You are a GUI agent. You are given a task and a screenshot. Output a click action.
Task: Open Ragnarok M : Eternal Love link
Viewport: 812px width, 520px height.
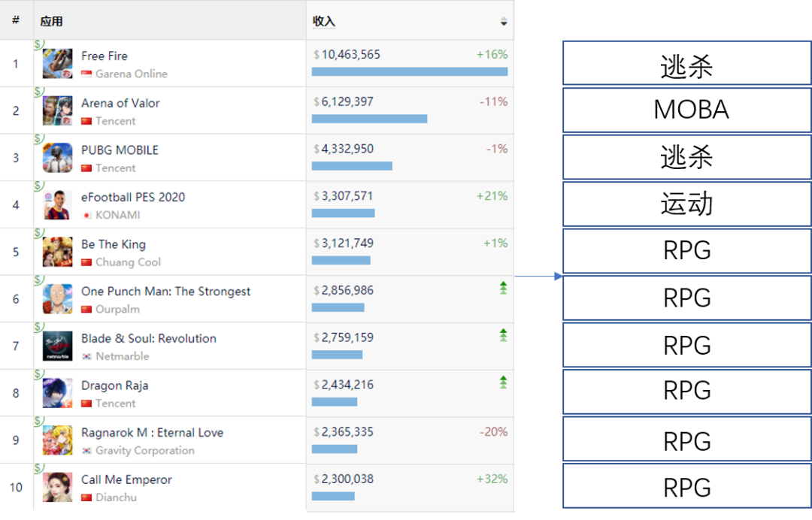click(152, 433)
